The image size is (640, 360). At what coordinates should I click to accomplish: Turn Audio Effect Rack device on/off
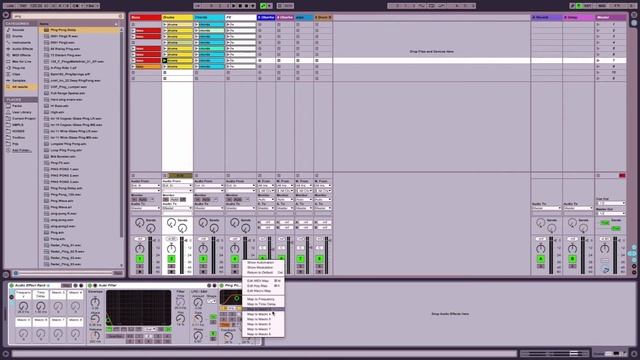tap(11, 285)
